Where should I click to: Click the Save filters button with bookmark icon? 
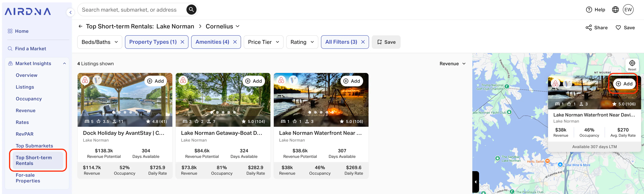[386, 42]
